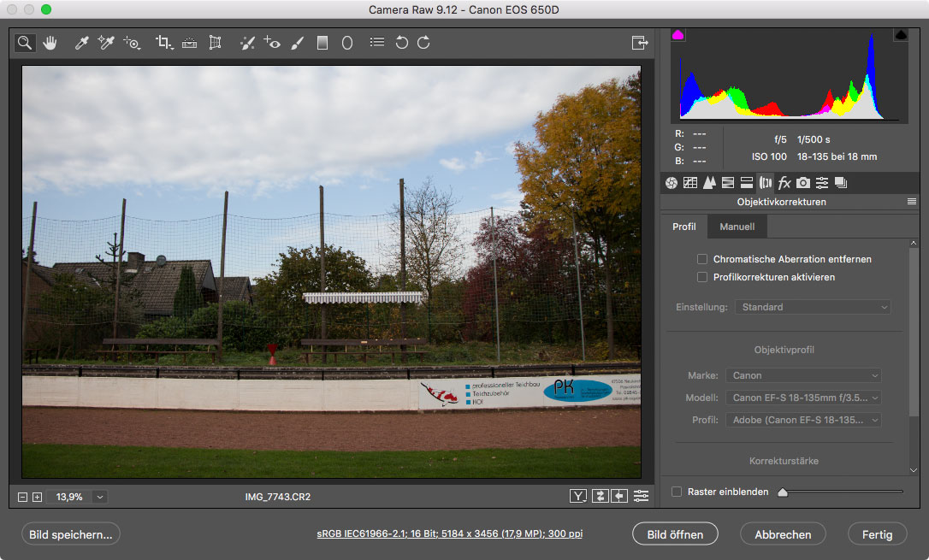Select the Hand tool
This screenshot has height=560, width=929.
point(50,43)
